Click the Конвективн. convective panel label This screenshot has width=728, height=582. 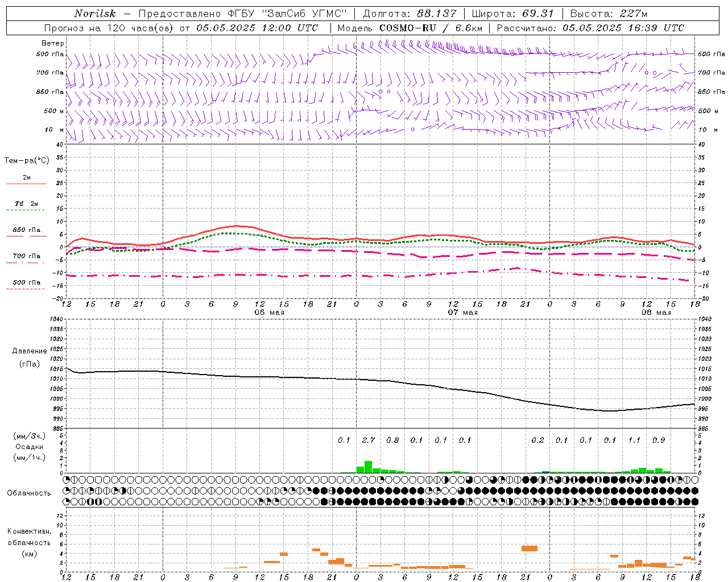click(29, 531)
